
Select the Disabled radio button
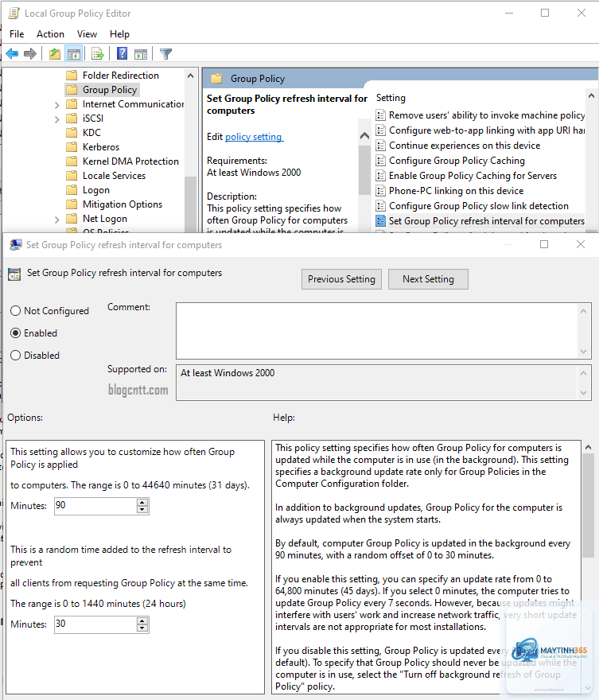coord(16,356)
